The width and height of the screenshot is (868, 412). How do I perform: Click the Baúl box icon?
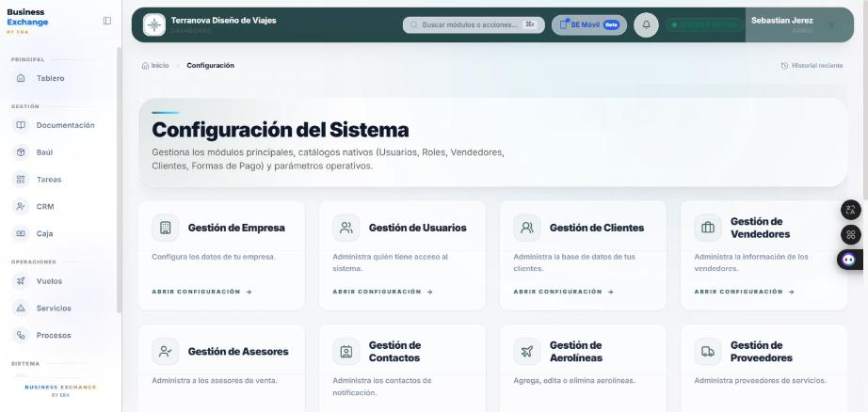(x=21, y=152)
